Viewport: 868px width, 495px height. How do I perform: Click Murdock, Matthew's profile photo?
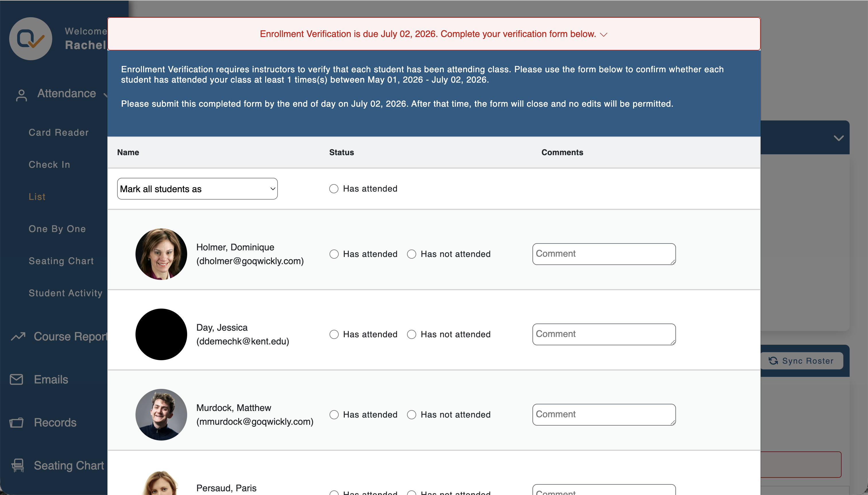click(161, 414)
